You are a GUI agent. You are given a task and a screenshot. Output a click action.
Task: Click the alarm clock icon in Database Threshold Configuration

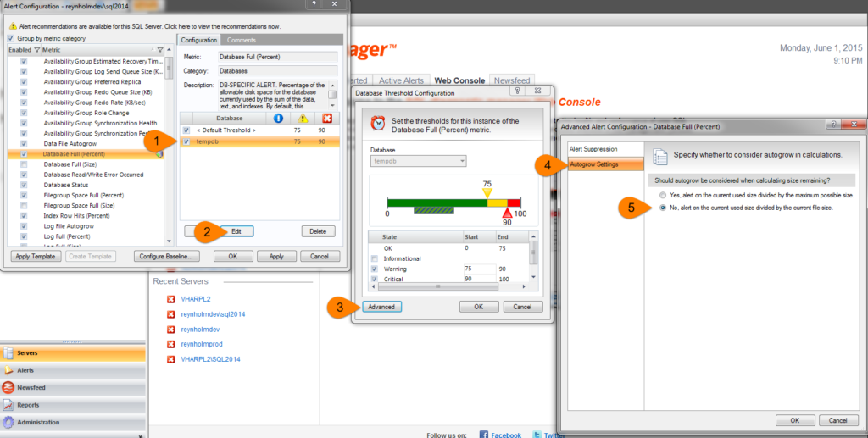coord(378,123)
